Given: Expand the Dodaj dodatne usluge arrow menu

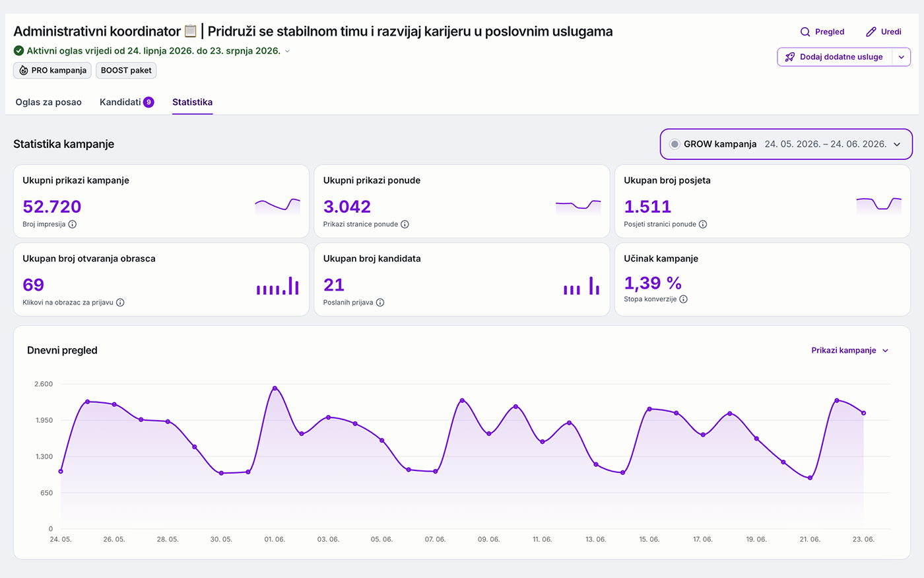Looking at the screenshot, I should (x=902, y=57).
